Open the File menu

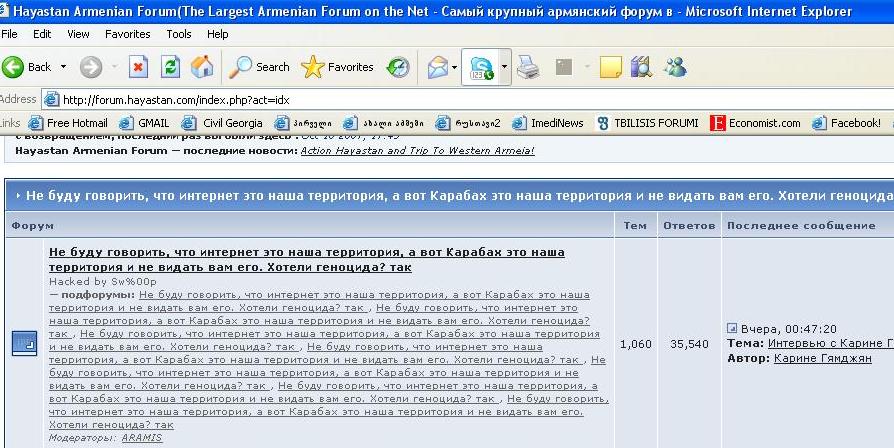pyautogui.click(x=10, y=34)
